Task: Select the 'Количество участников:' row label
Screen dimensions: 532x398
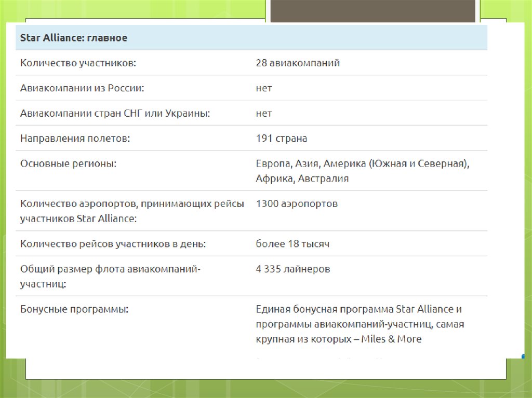Action: 78,63
